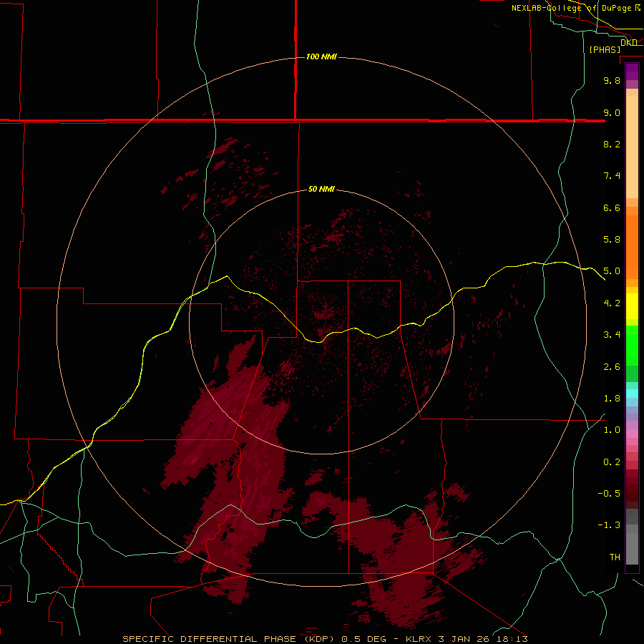Viewport: 644px width, 644px height.
Task: Pick the yellow segment of the color bar
Action: point(632,306)
